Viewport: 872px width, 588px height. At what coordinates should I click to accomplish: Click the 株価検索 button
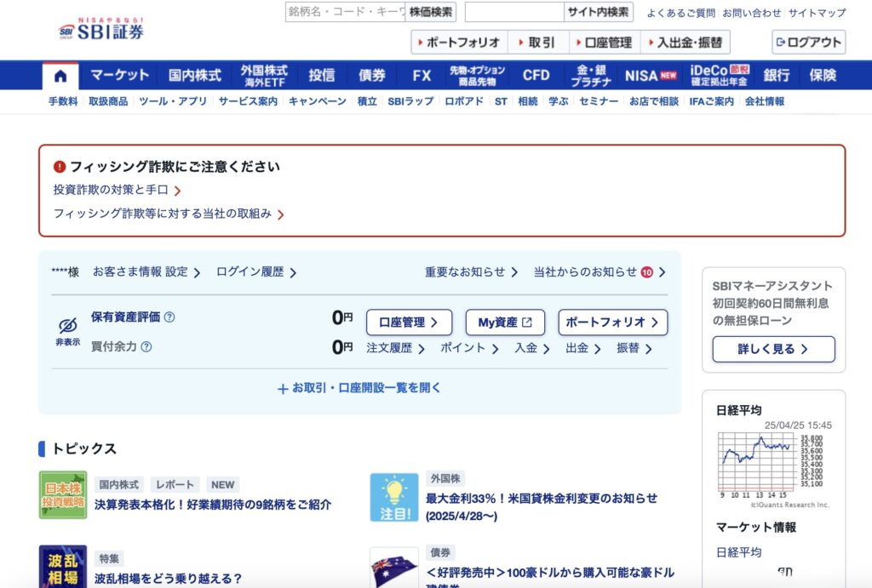(x=431, y=12)
